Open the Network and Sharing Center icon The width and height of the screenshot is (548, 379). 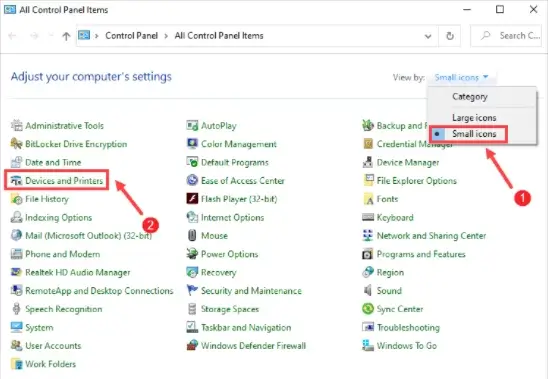[x=368, y=236]
